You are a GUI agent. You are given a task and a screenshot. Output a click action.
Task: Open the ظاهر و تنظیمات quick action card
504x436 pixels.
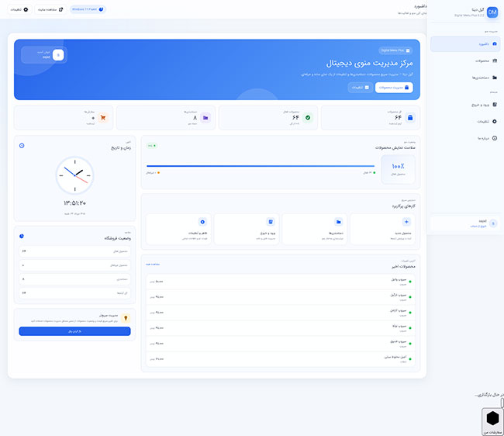(x=178, y=229)
